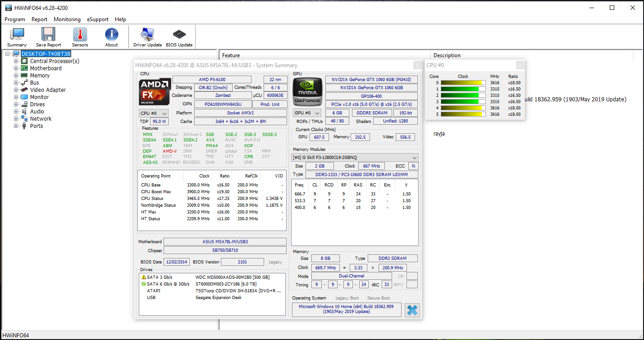Close the CPU #0 clock window
644x340 pixels.
pos(520,65)
